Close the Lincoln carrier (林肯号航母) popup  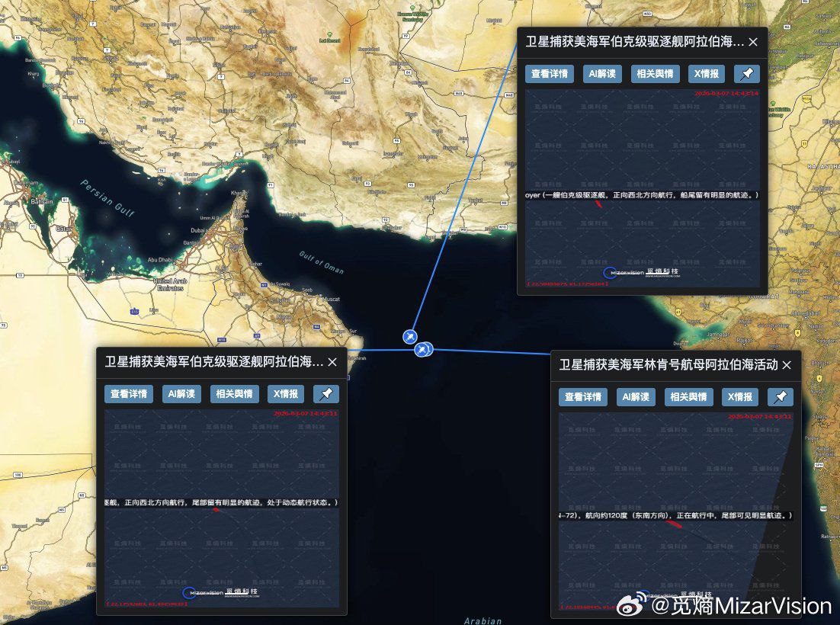(787, 365)
